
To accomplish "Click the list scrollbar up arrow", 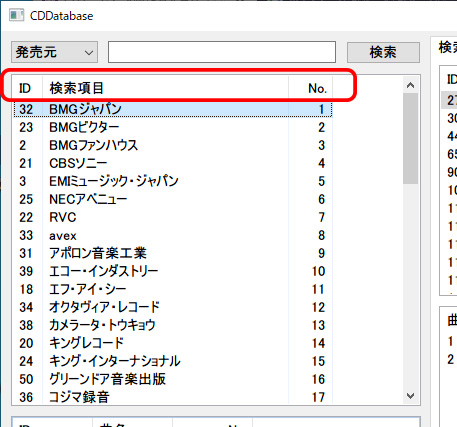I will pyautogui.click(x=410, y=85).
